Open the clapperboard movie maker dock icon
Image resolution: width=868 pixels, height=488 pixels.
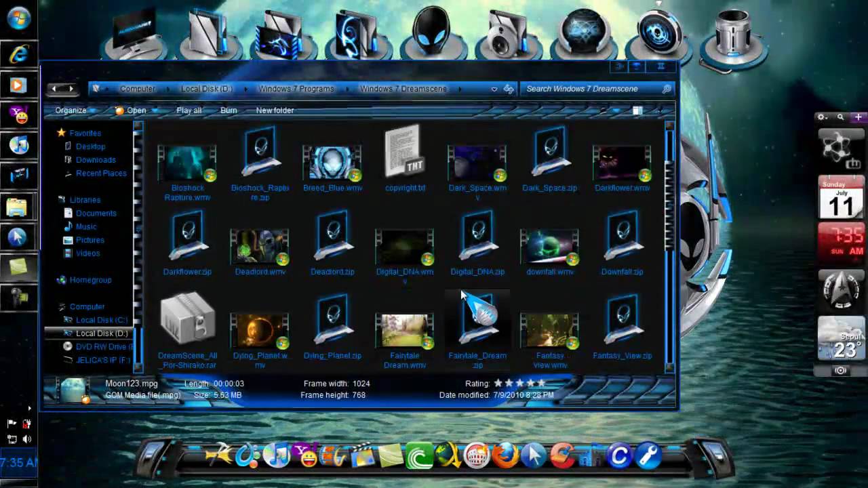363,455
